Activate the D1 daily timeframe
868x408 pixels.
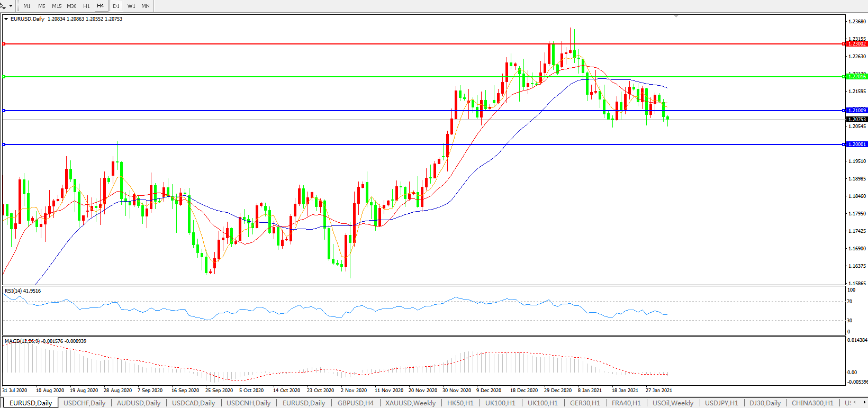click(x=116, y=6)
